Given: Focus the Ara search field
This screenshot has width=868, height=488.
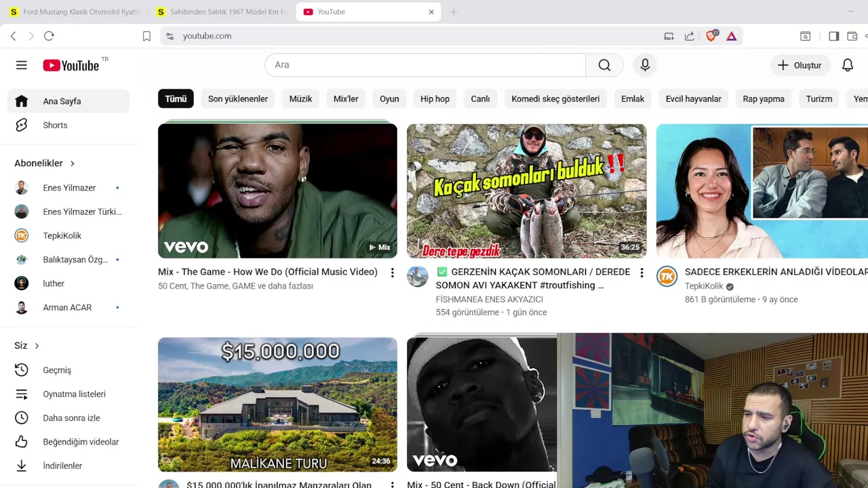Looking at the screenshot, I should [x=425, y=65].
